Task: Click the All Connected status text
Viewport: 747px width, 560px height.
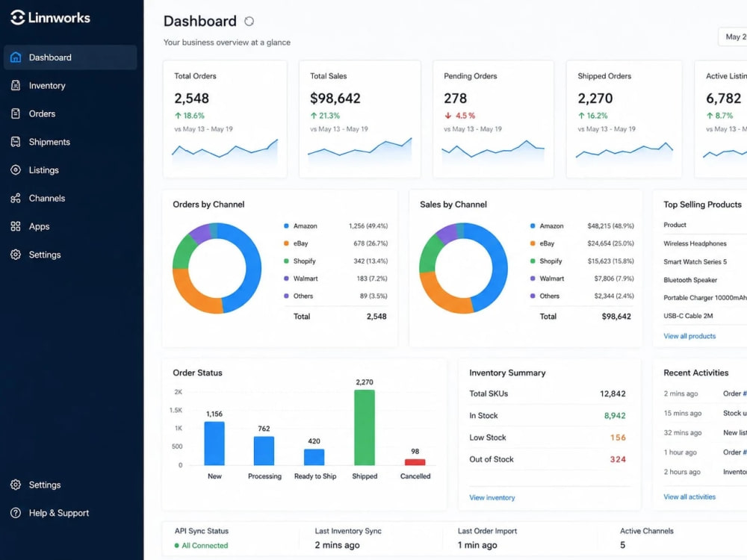Action: click(x=205, y=546)
